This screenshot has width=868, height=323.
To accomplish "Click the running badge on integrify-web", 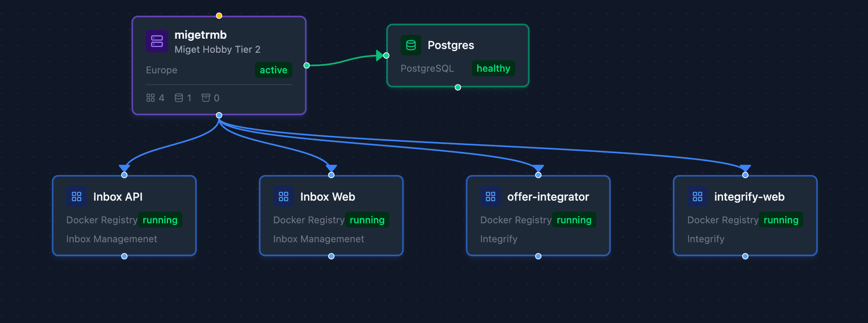I will coord(781,220).
